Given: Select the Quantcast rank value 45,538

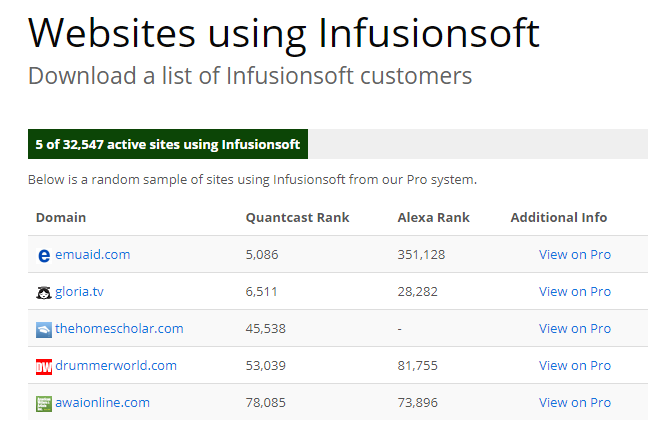Looking at the screenshot, I should click(266, 329).
